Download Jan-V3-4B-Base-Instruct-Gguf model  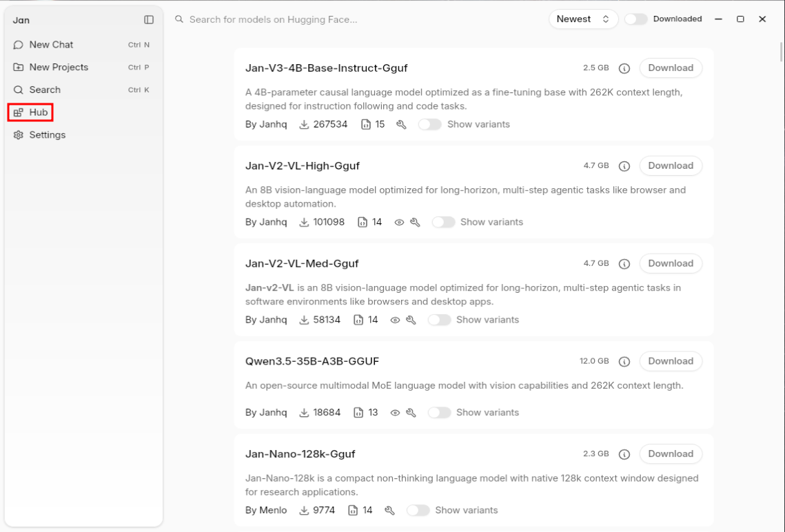point(671,68)
